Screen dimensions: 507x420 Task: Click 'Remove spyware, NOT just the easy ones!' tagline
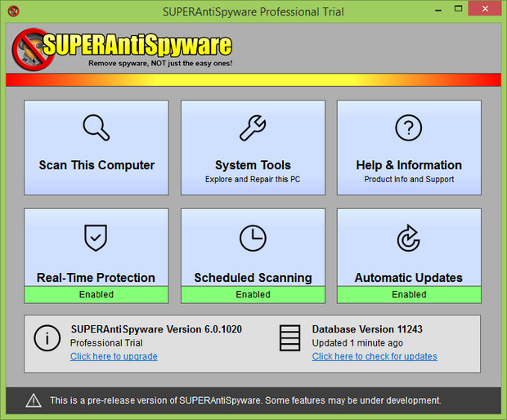(x=160, y=63)
